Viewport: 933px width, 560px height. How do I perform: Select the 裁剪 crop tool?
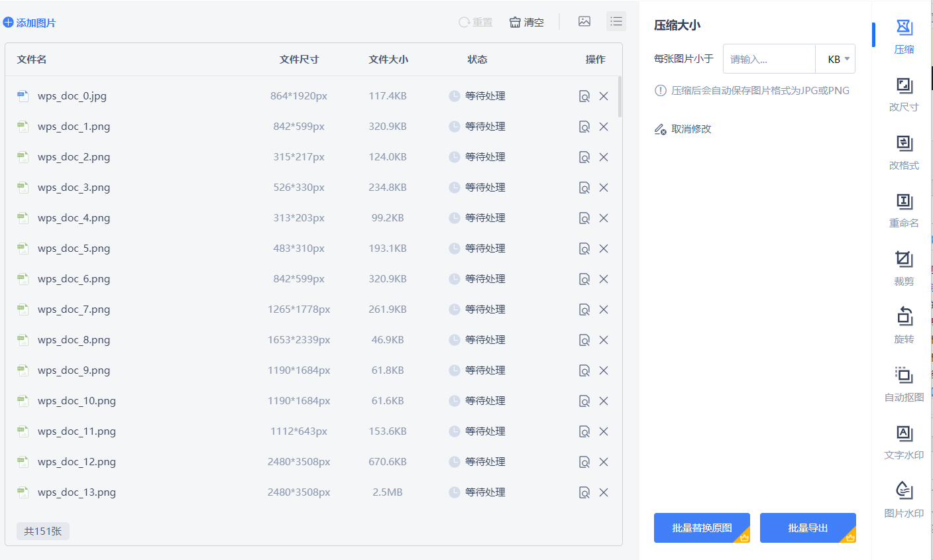click(903, 268)
